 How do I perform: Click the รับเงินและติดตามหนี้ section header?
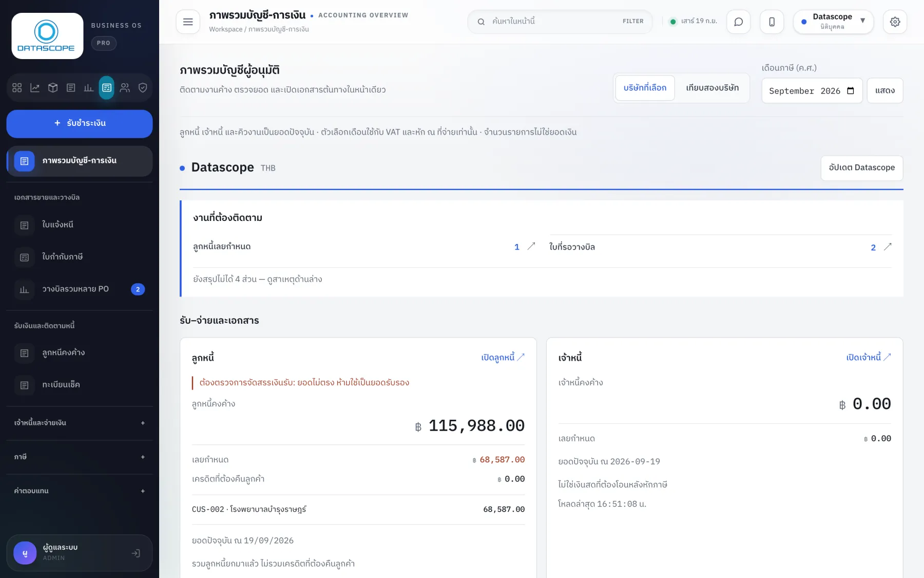pyautogui.click(x=44, y=326)
